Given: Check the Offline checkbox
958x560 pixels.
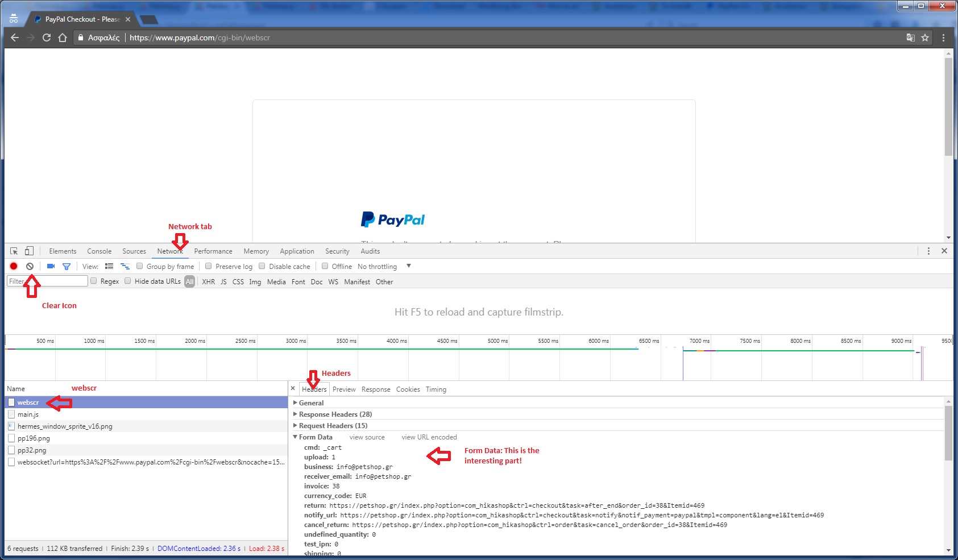Looking at the screenshot, I should pos(325,266).
